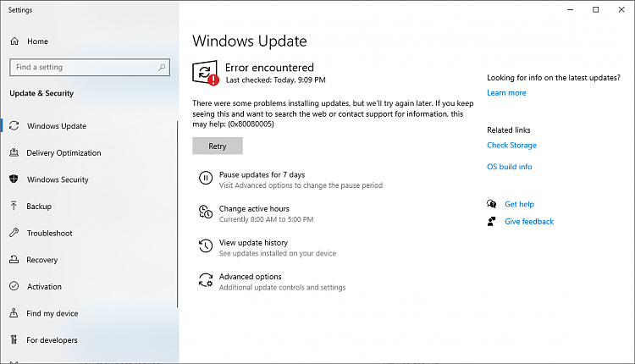Click the Advanced options gear-arrows icon
Screen dimensions: 635x364
[206, 280]
